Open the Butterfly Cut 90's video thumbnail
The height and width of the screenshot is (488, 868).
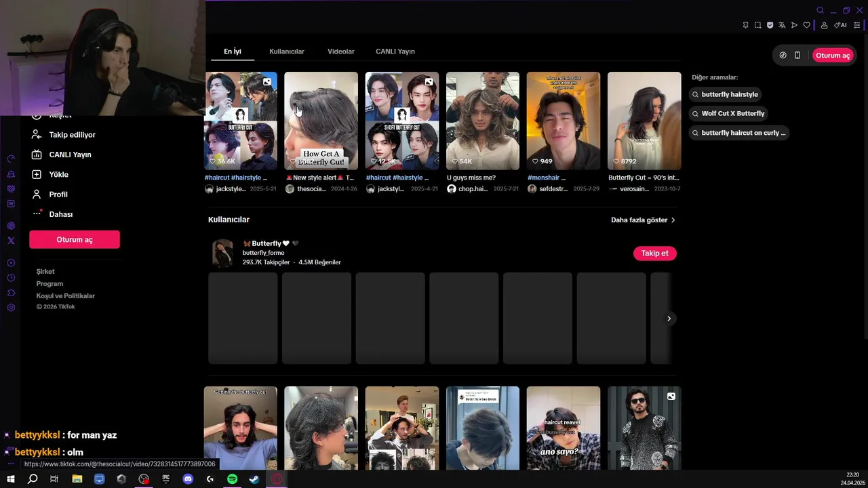click(x=644, y=121)
